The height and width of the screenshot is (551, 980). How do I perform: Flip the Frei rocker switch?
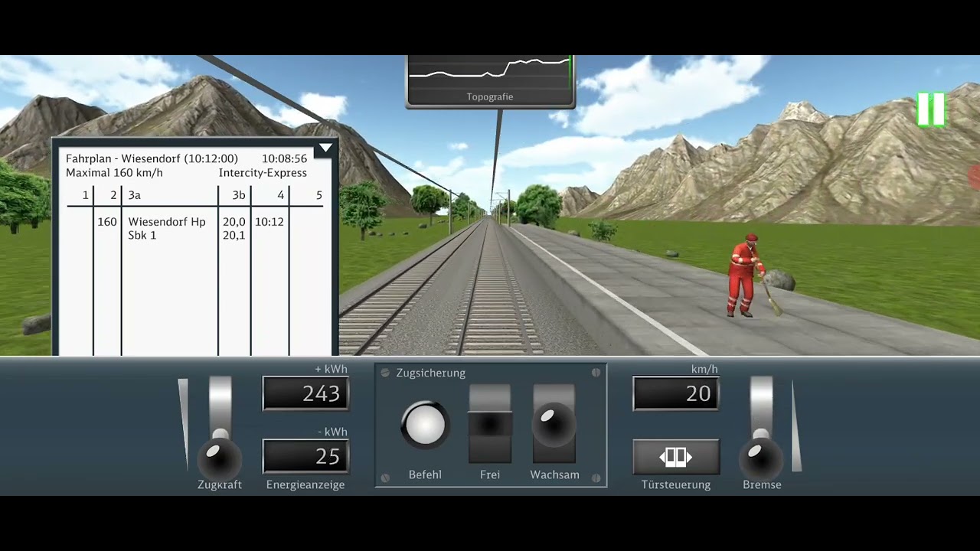point(490,424)
